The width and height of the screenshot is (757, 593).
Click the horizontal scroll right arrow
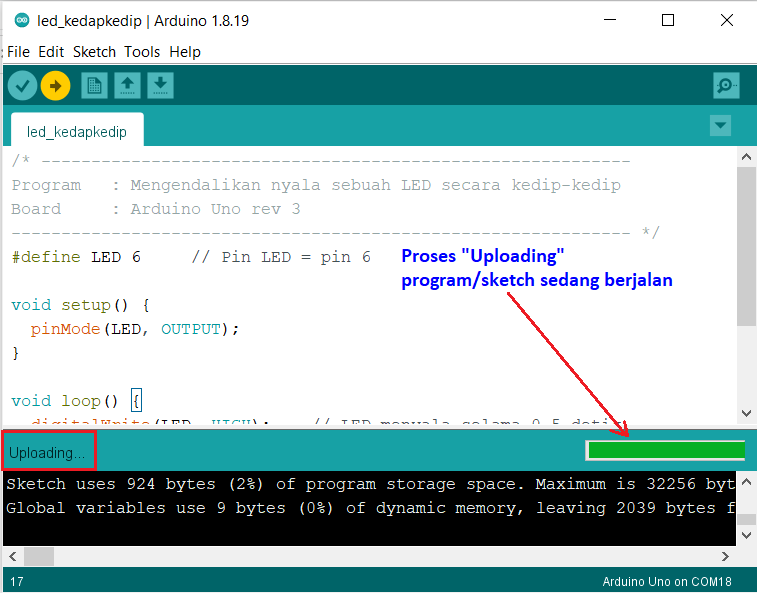[x=725, y=556]
